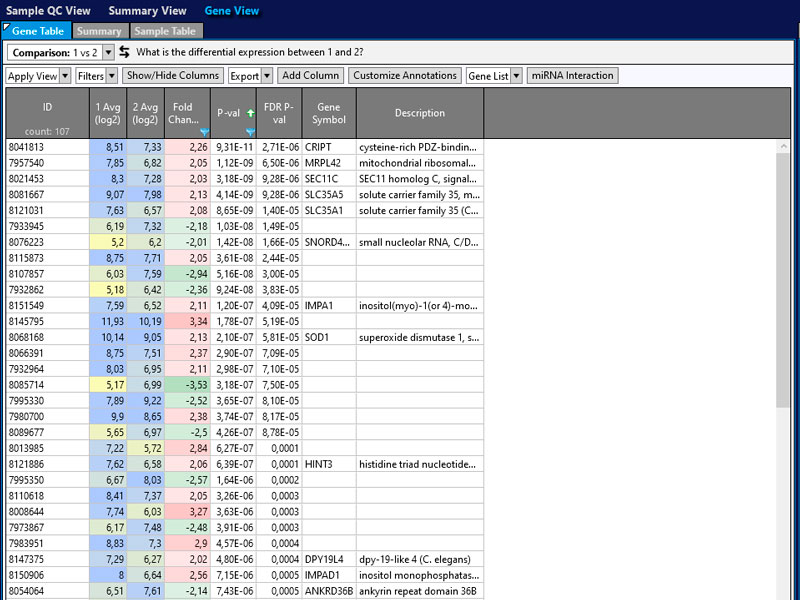Viewport: 800px width, 600px height.
Task: Select the cysteine-rich PDZ-binding description cell
Action: (x=420, y=147)
